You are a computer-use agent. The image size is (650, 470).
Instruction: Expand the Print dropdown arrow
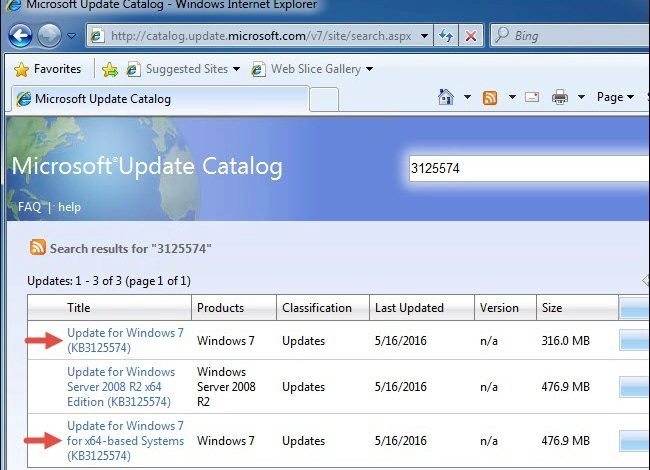[581, 97]
